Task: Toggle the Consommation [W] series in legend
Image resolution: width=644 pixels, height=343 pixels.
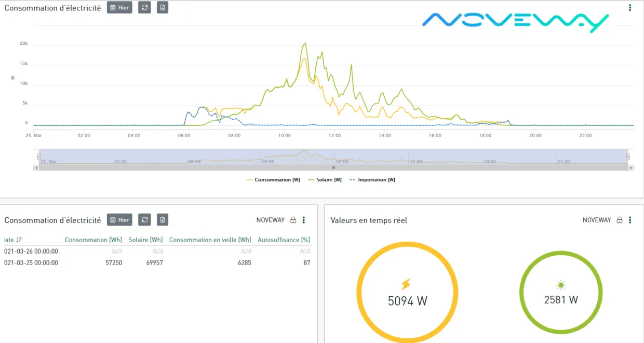Action: (273, 180)
